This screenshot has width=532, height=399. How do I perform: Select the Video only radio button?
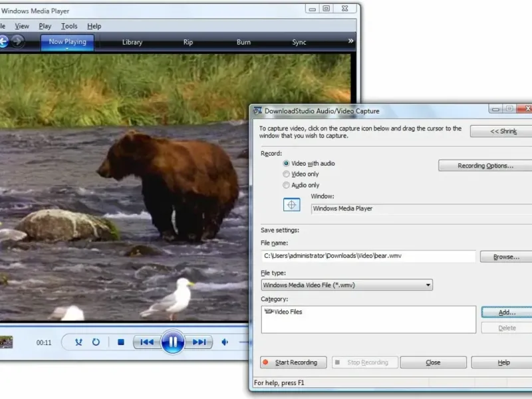click(x=287, y=174)
